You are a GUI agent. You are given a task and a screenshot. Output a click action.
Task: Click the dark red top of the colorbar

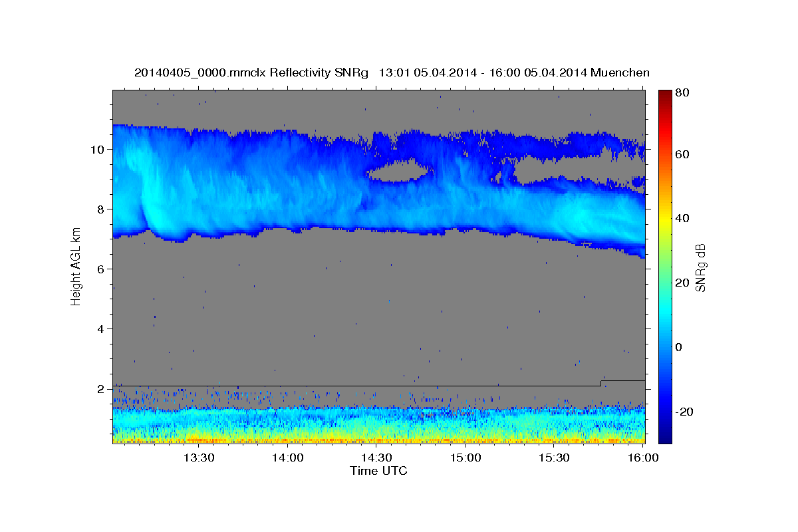pos(664,94)
